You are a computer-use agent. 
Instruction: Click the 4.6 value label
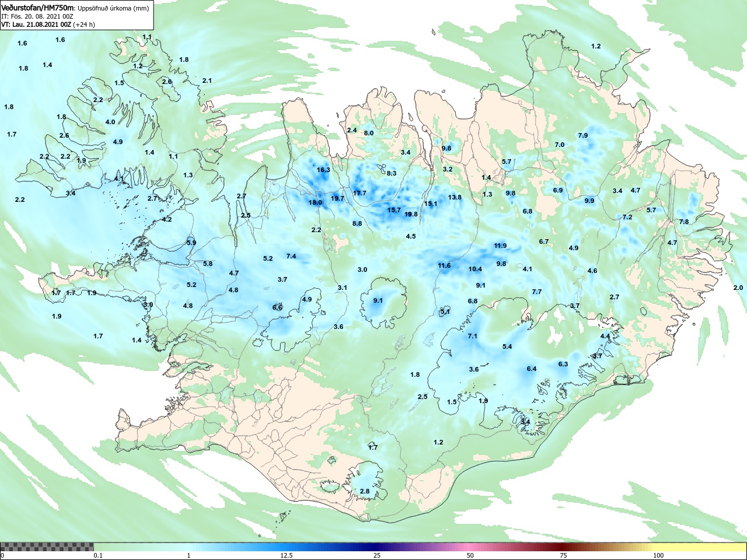[592, 271]
